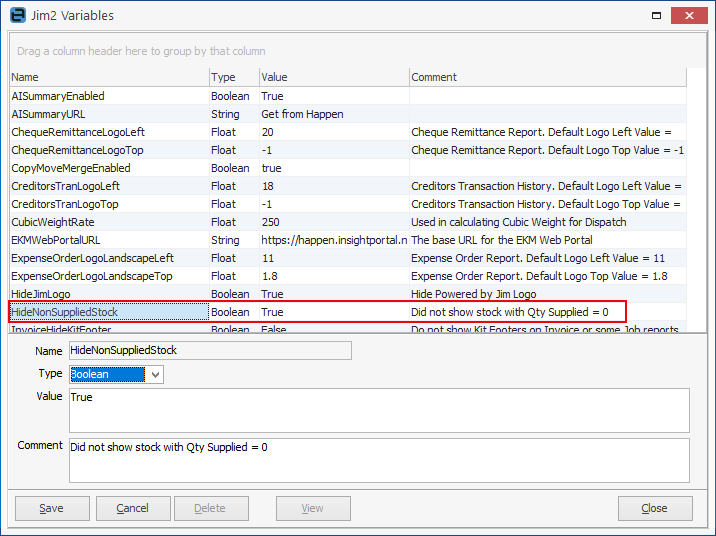Viewport: 716px width, 536px height.
Task: Select the AISummaryEnabled row
Action: [348, 96]
